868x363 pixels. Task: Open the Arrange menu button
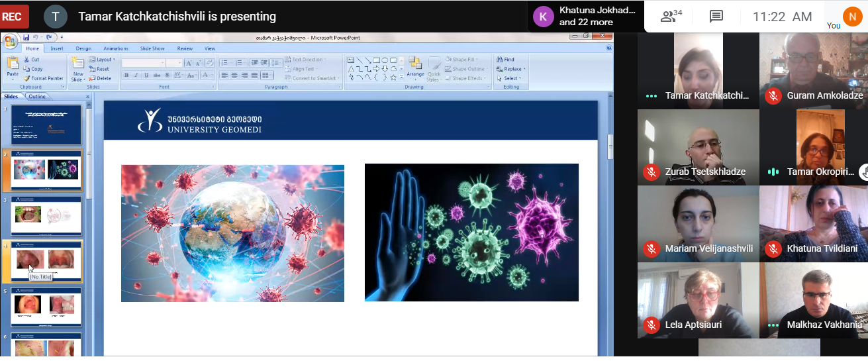click(416, 69)
